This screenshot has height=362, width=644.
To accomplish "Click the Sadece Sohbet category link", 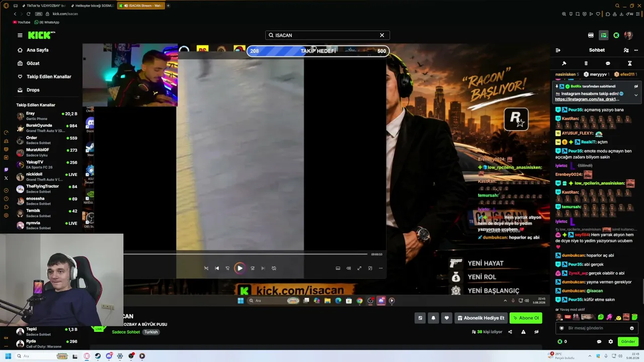I will point(126,332).
